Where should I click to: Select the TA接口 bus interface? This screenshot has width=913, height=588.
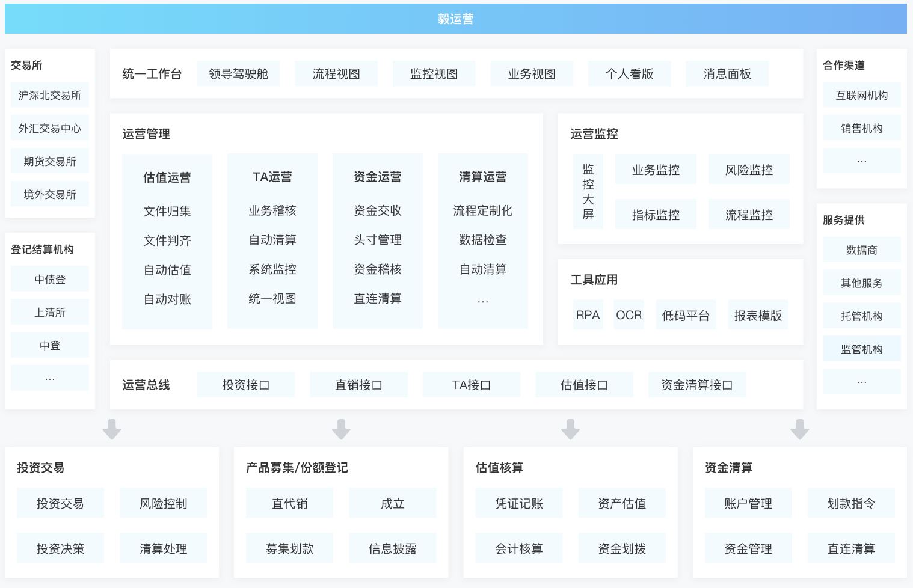pyautogui.click(x=472, y=385)
